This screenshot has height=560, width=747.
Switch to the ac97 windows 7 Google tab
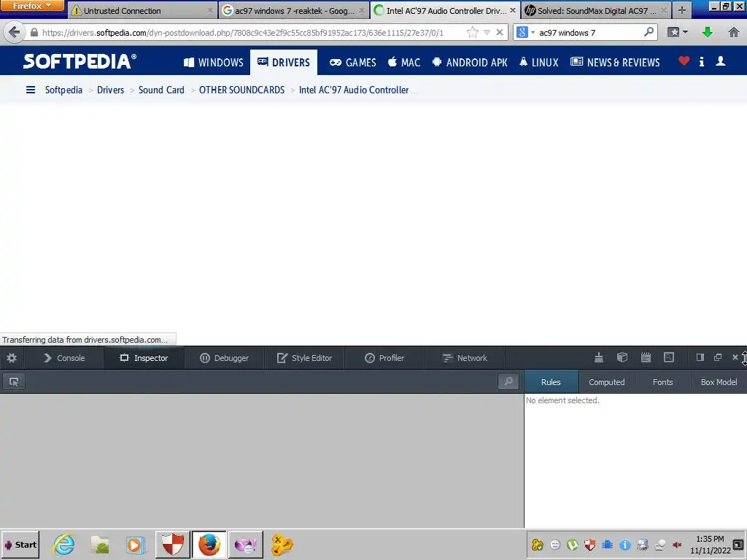click(294, 10)
